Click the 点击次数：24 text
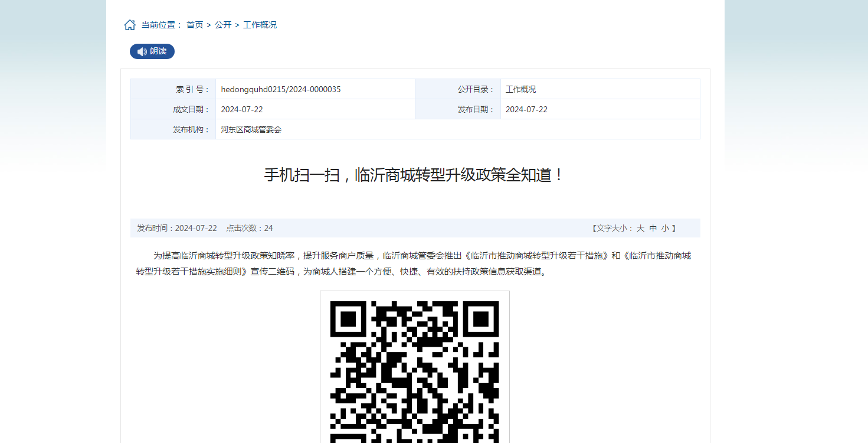The width and height of the screenshot is (868, 443). click(x=250, y=228)
